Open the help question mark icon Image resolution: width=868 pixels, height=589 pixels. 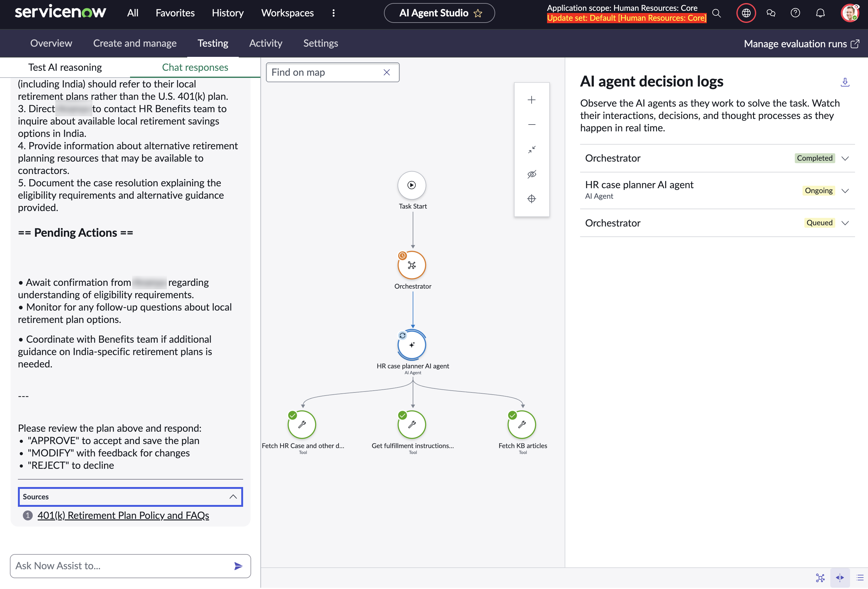click(795, 13)
